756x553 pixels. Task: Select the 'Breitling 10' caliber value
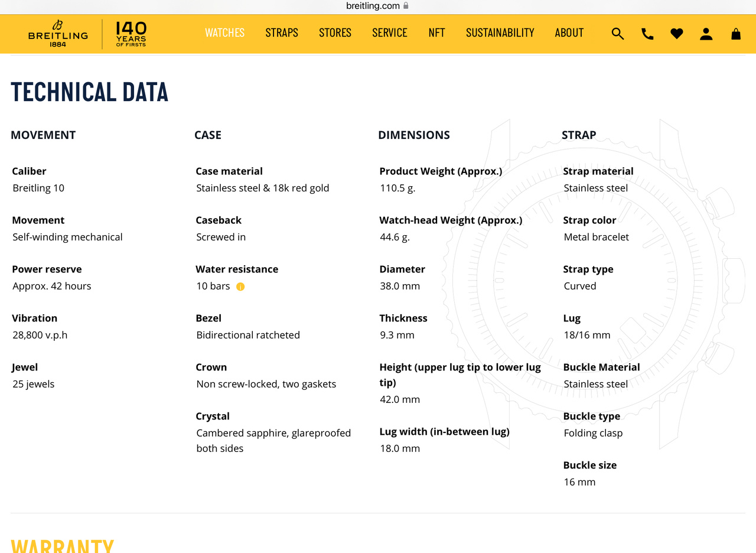pyautogui.click(x=38, y=188)
